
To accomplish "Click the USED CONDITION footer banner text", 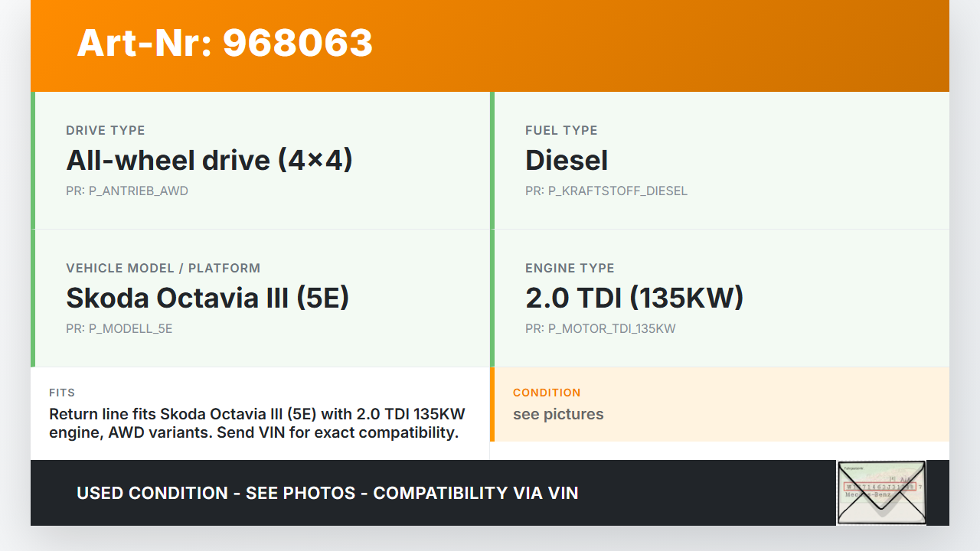I will (x=328, y=493).
